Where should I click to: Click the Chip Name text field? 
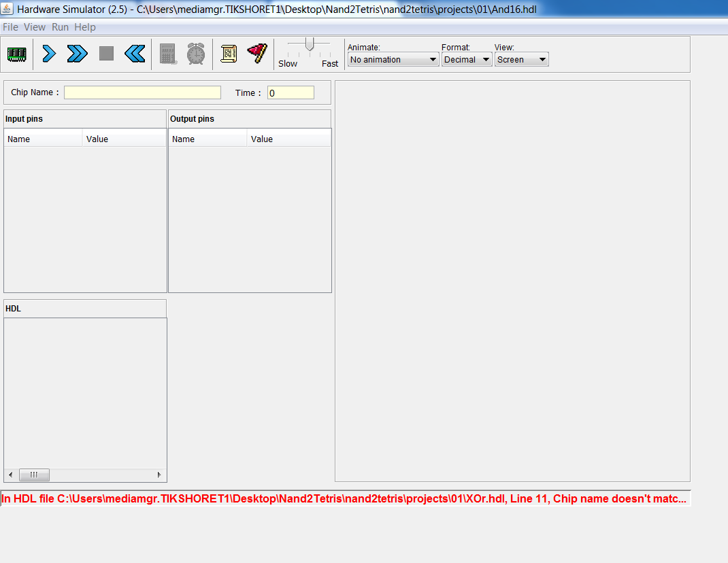pos(142,92)
